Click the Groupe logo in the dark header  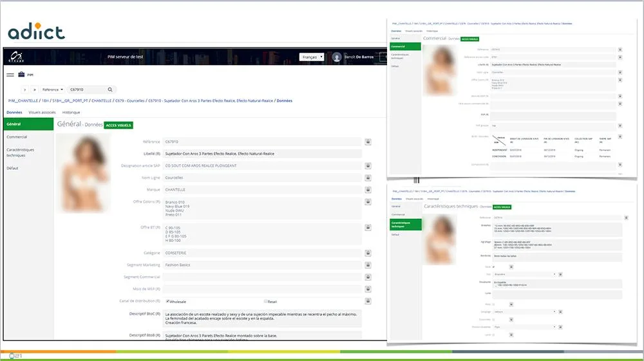coord(17,57)
